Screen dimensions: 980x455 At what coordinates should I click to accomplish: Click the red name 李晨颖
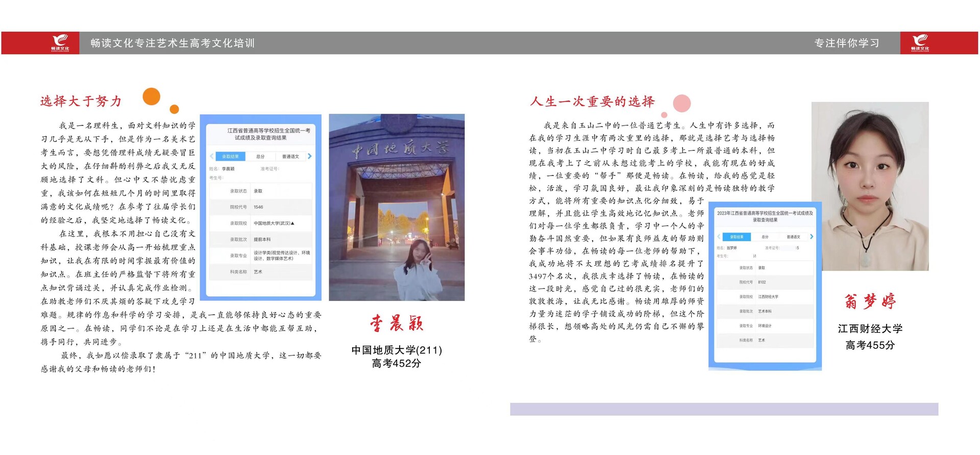coord(397,323)
